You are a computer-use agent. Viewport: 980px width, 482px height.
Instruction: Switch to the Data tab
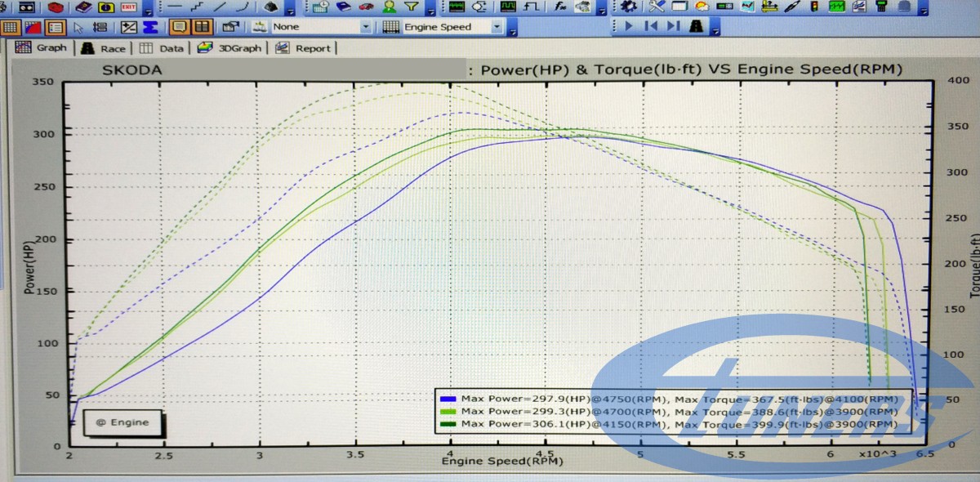click(x=161, y=48)
